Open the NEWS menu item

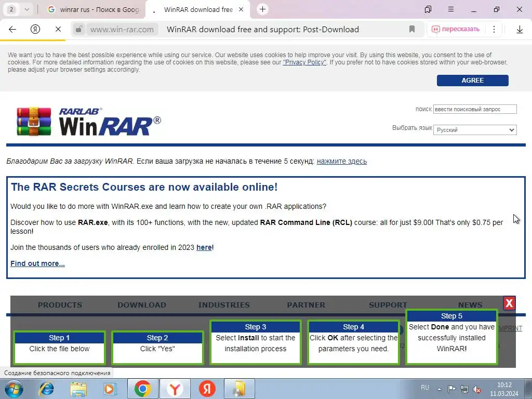(x=470, y=304)
